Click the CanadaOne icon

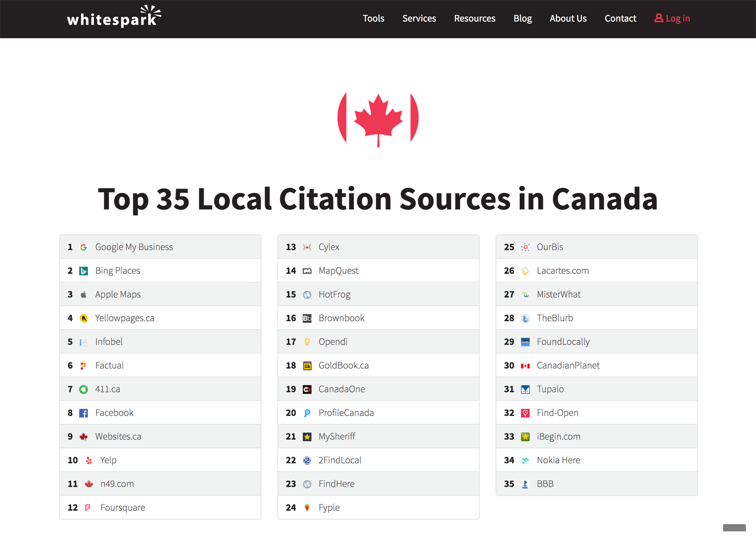[x=307, y=389]
